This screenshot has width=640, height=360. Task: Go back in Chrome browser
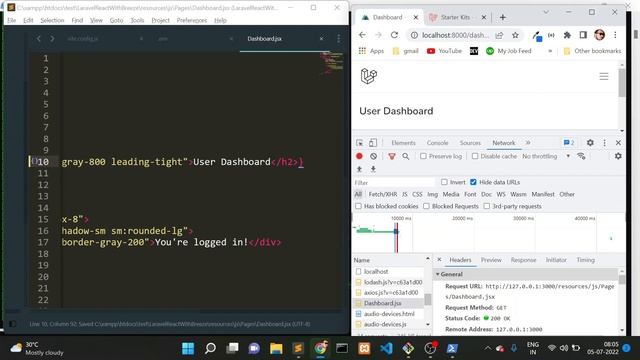point(362,35)
